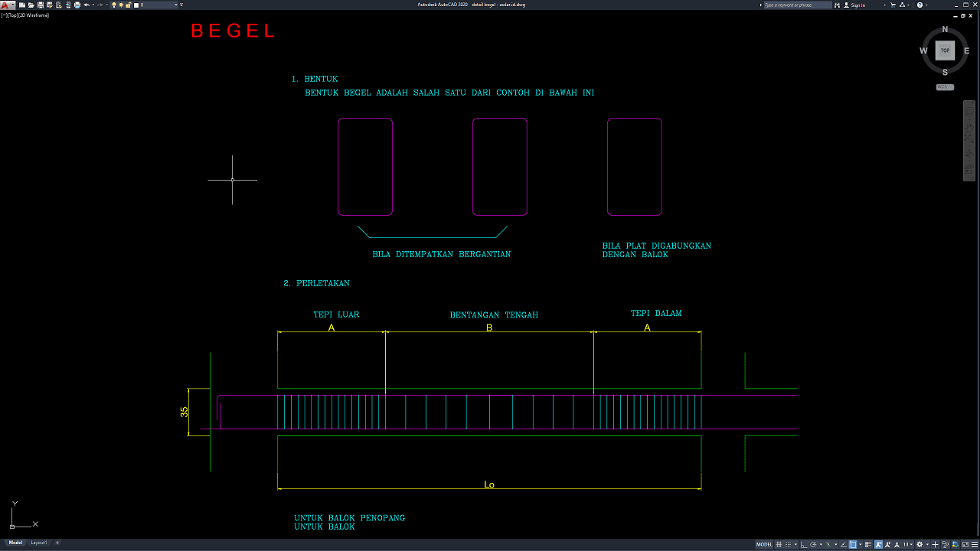Image resolution: width=980 pixels, height=551 pixels.
Task: Click the MODEL space button in the status bar
Action: tap(764, 544)
